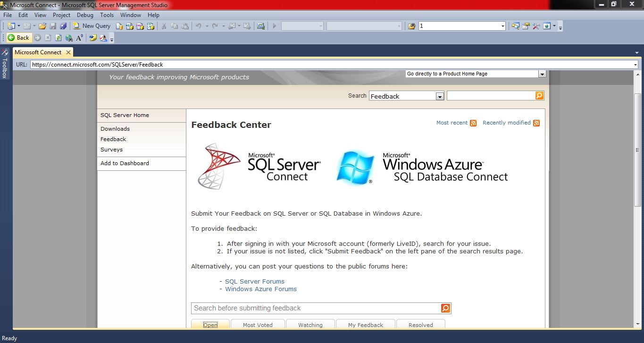Open the document tab list dropdown arrow

(637, 52)
